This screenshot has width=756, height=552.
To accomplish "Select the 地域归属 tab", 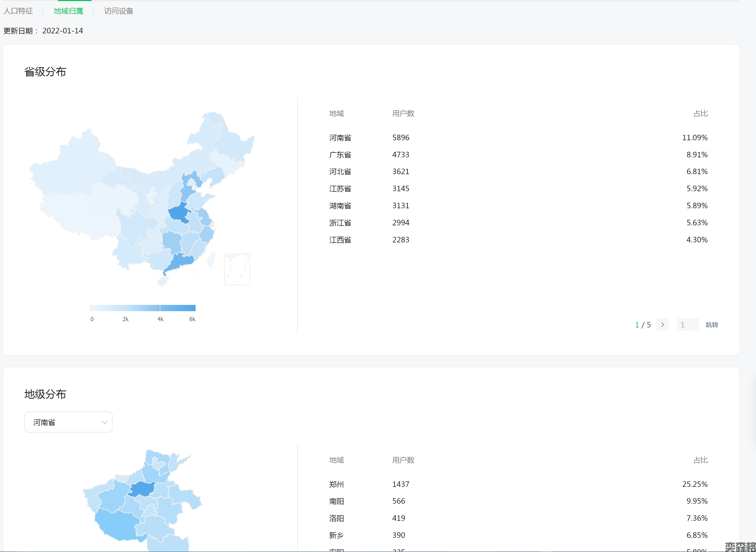I will 68,11.
